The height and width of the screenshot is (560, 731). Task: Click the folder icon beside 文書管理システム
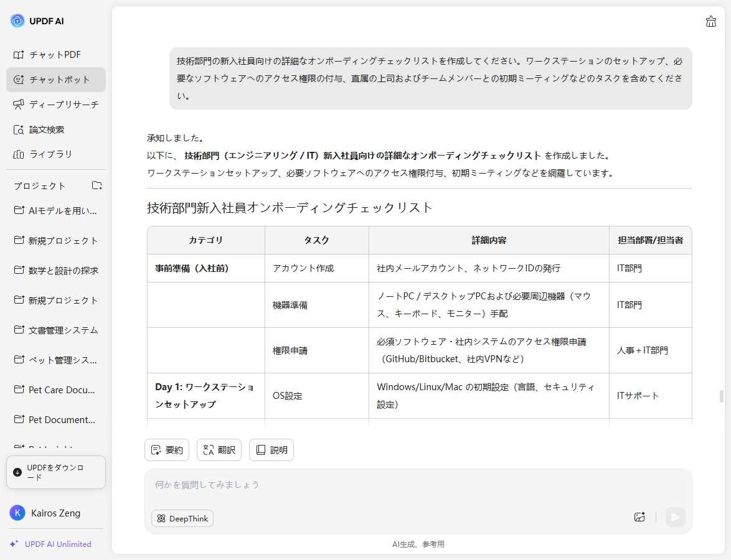tap(19, 330)
